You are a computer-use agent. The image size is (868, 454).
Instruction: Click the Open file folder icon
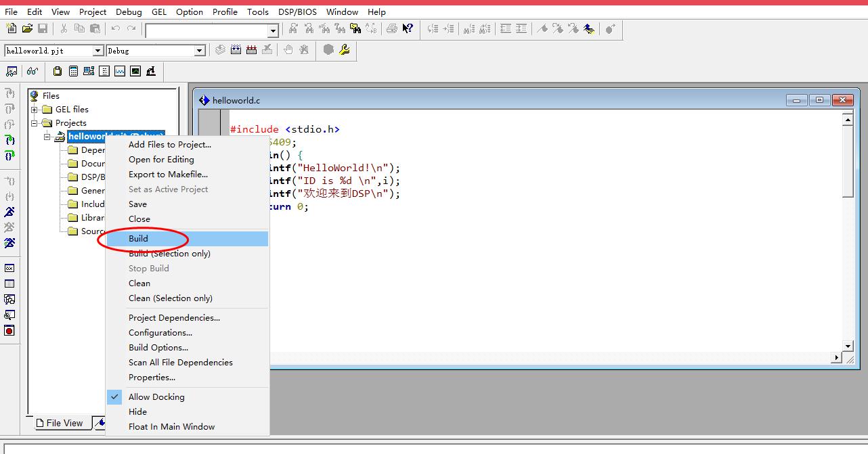(27, 28)
